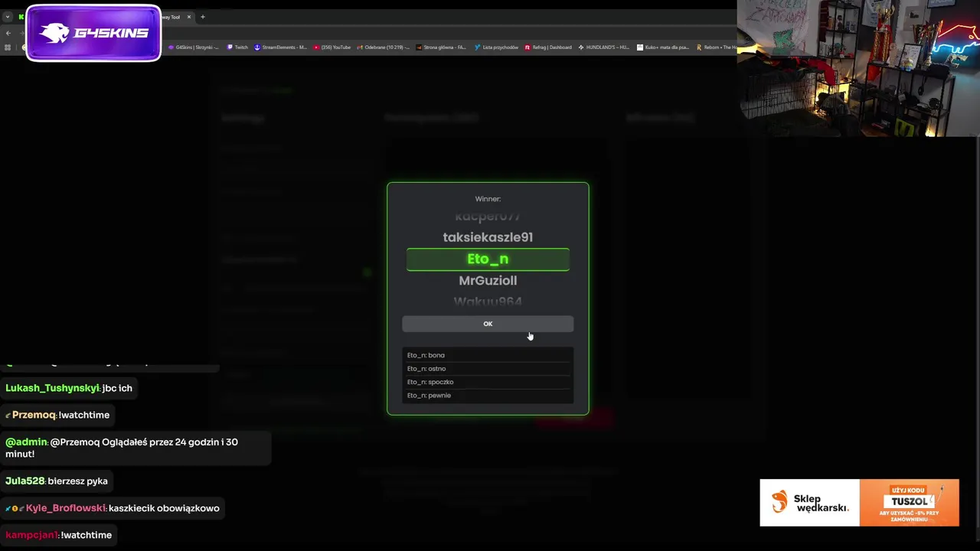Open the browser tab search dropdown arrow
This screenshot has width=980, height=551.
click(x=7, y=17)
